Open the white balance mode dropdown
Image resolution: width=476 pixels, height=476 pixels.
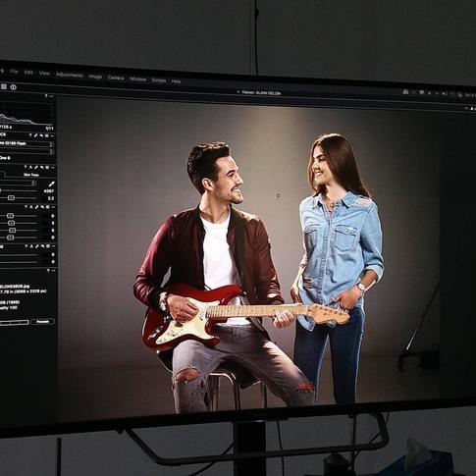pos(18,184)
